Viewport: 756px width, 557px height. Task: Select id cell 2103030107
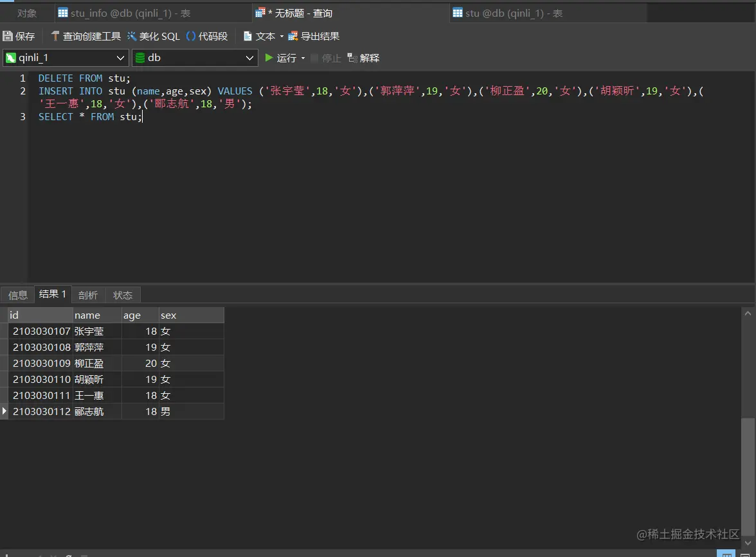(x=41, y=331)
